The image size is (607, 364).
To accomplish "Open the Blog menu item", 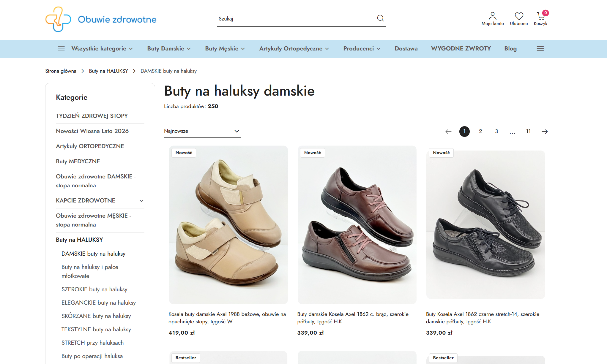I will [510, 48].
